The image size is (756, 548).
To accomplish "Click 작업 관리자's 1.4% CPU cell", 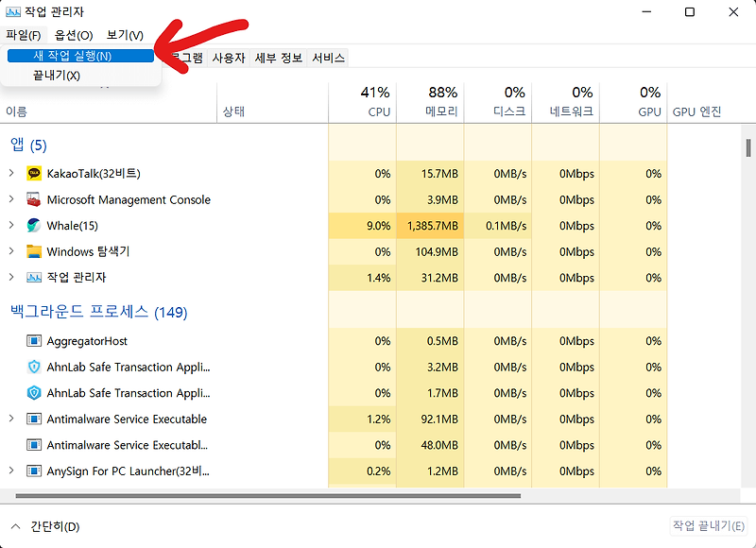I will [363, 278].
